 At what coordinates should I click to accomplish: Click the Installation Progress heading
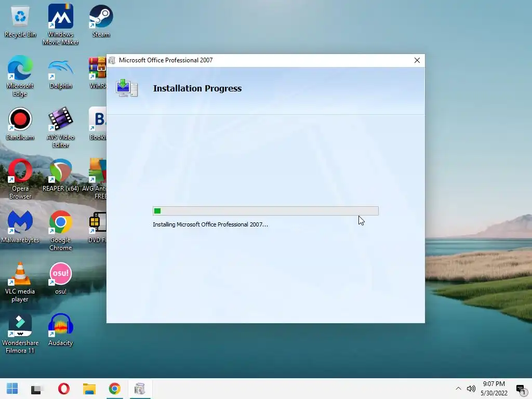(197, 88)
